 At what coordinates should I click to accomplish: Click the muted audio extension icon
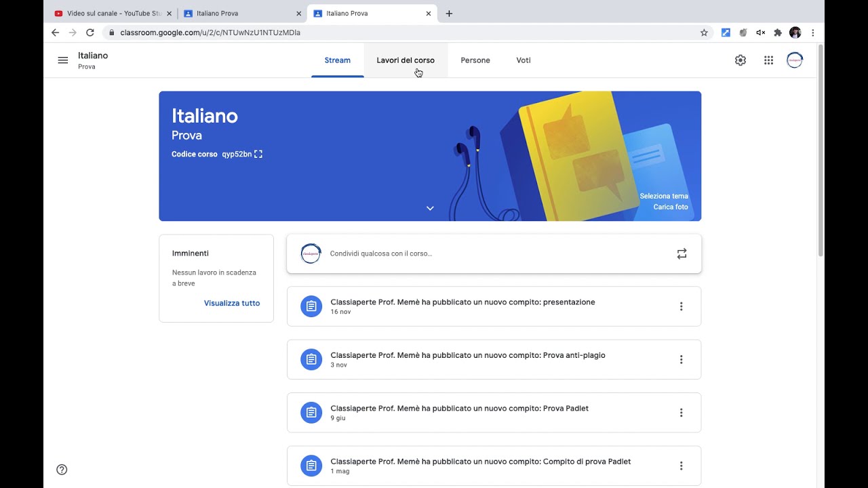click(x=760, y=33)
